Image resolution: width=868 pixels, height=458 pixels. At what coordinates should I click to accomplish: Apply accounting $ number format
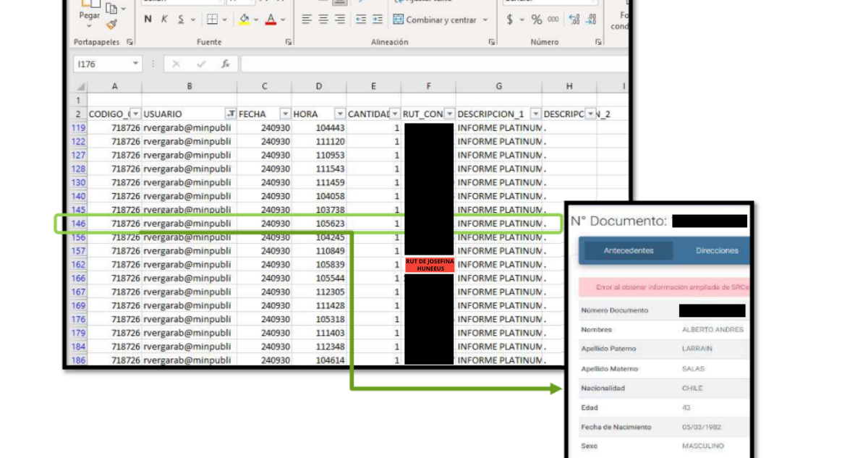tap(510, 20)
